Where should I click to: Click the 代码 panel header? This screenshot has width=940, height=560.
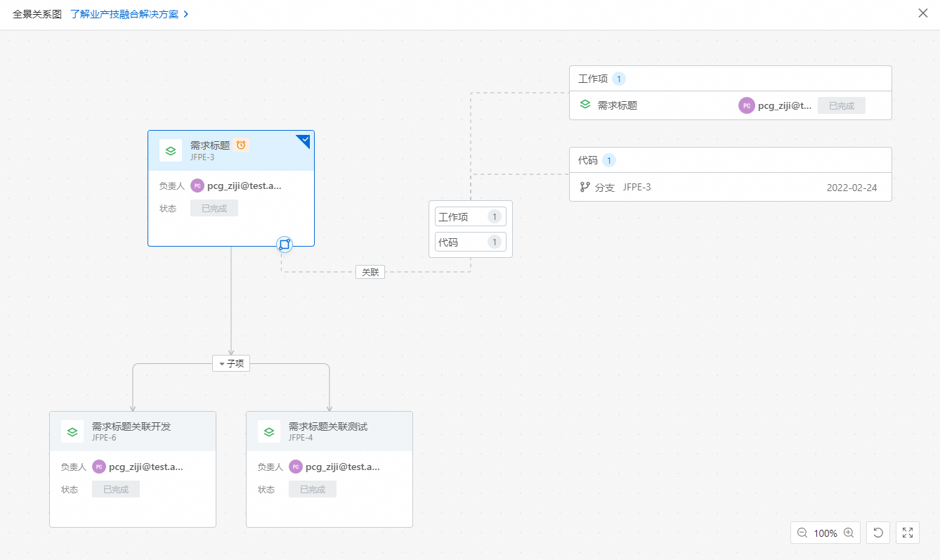click(731, 160)
